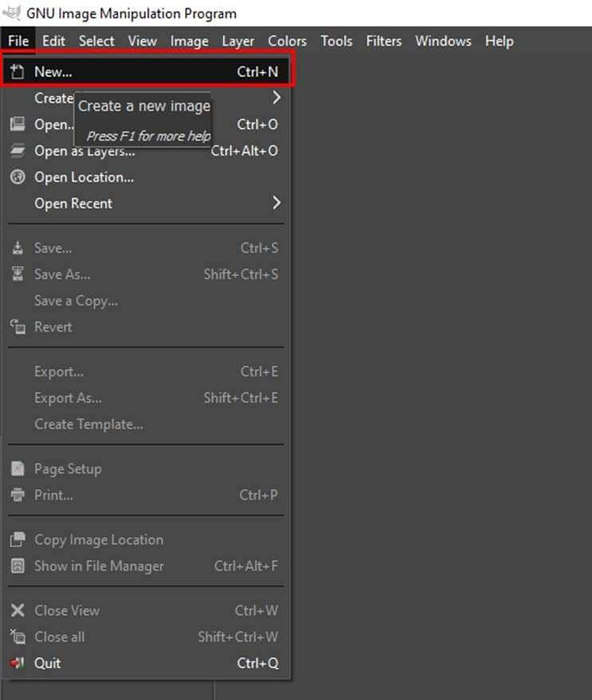Screen dimensions: 592x700
Task: Open the File menu
Action: (x=18, y=41)
